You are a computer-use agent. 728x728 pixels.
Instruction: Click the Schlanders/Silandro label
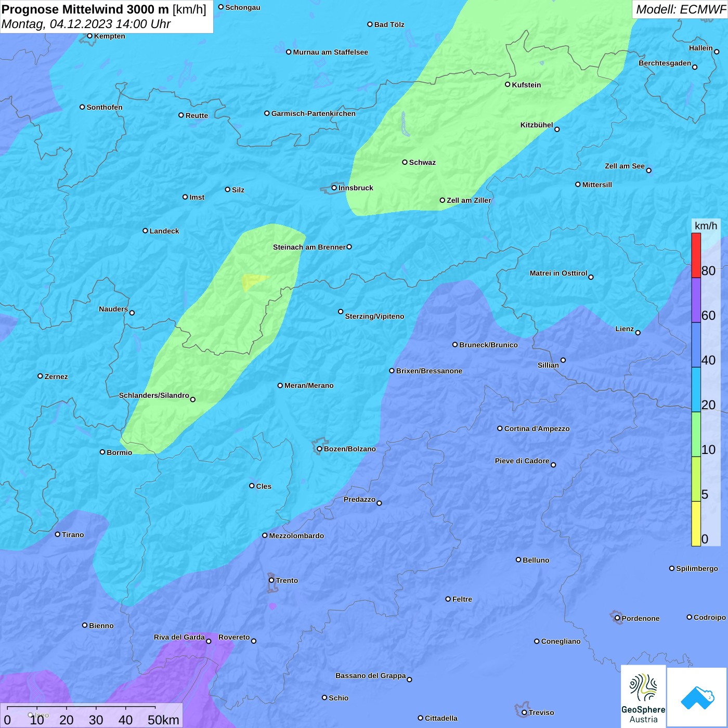tap(154, 395)
